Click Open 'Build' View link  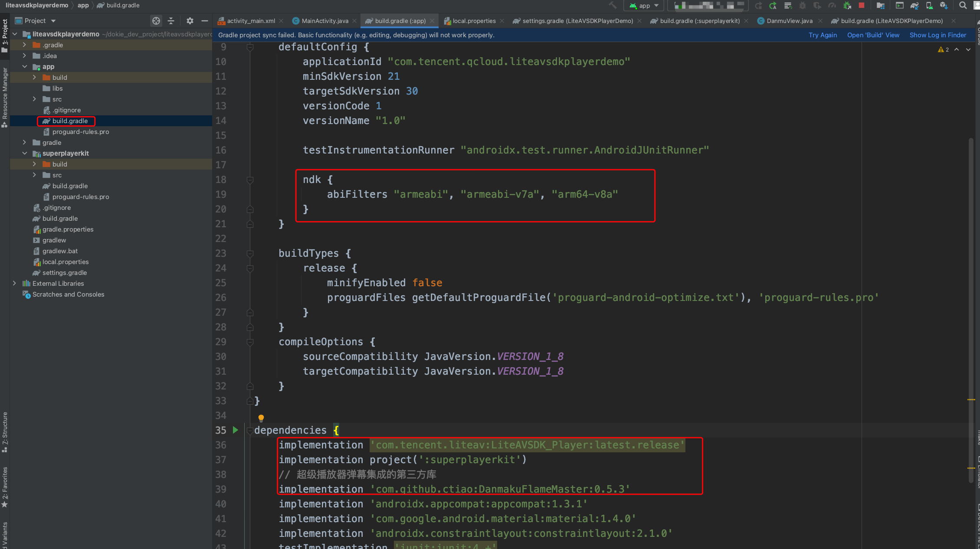click(873, 35)
